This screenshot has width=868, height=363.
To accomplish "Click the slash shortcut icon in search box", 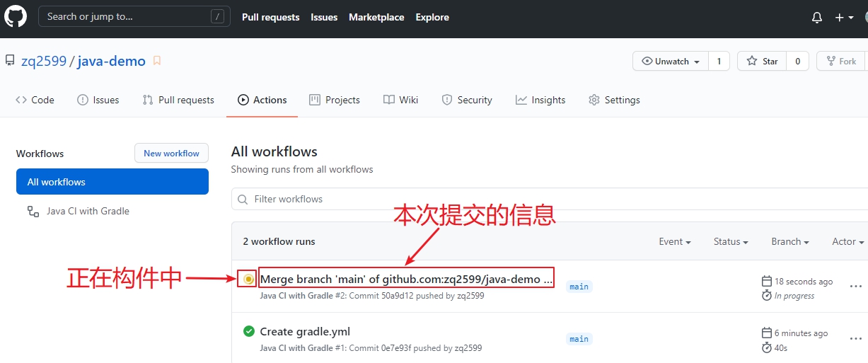I will (218, 16).
